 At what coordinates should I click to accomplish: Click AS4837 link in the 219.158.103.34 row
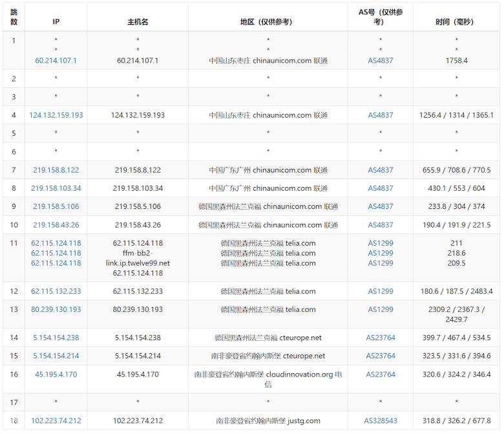380,188
